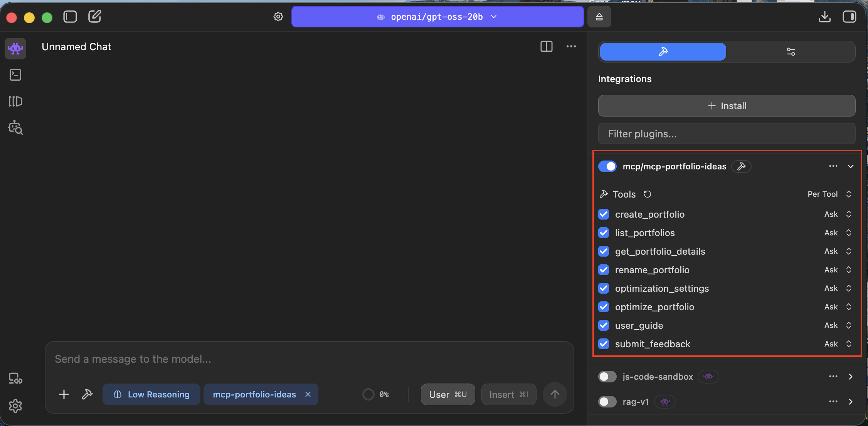868x426 pixels.
Task: Open the My Models library icon
Action: [x=15, y=101]
